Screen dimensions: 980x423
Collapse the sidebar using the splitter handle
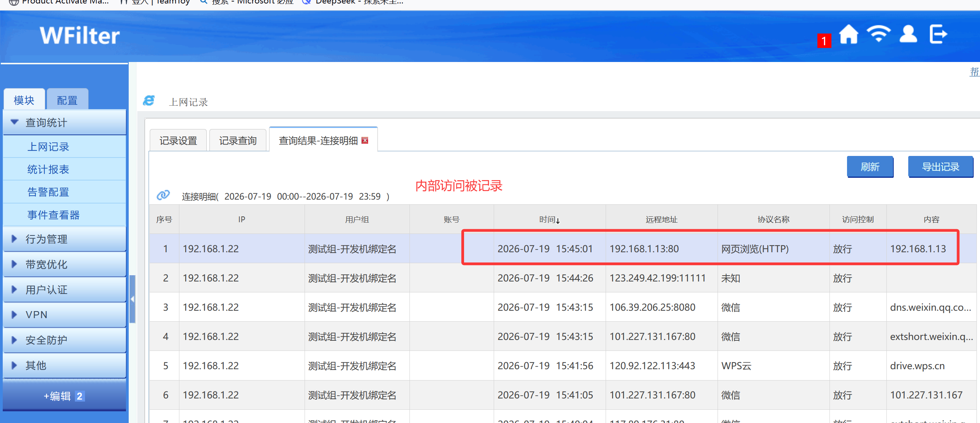(132, 299)
